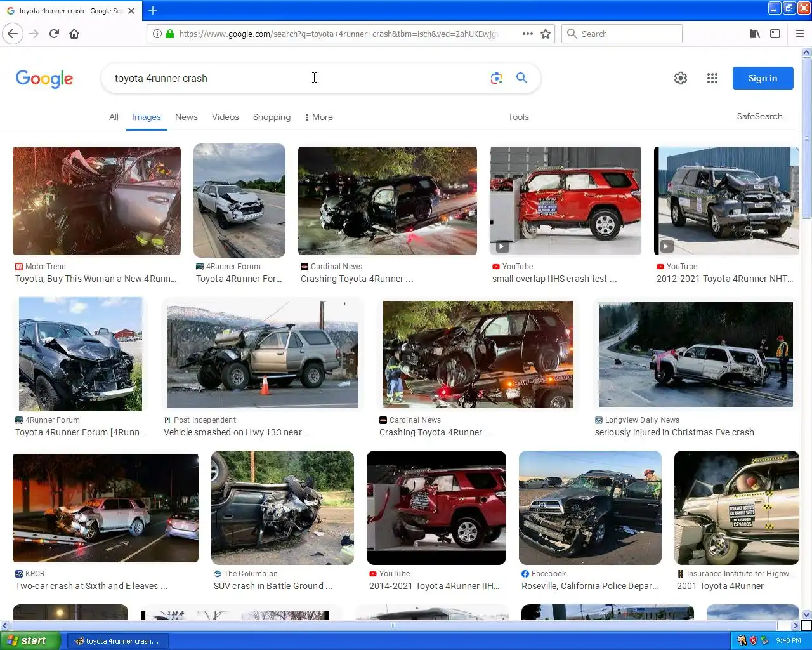
Task: Open the 2012-2021 NHTSA crash video thumbnail
Action: [726, 201]
